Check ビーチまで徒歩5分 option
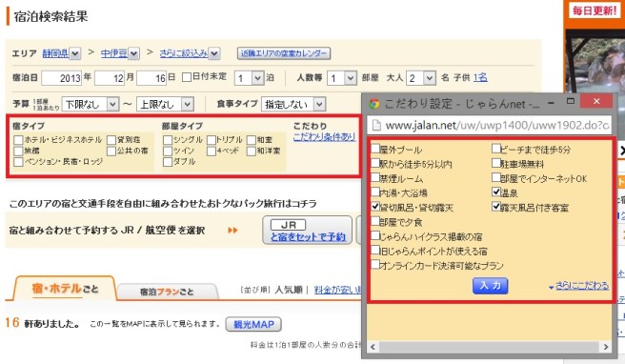The image size is (625, 364). pyautogui.click(x=495, y=149)
